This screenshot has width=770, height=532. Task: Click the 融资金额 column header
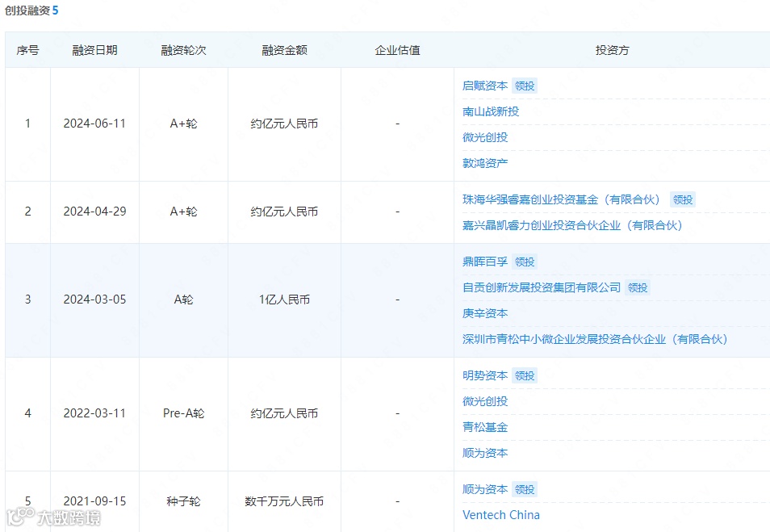coord(284,50)
